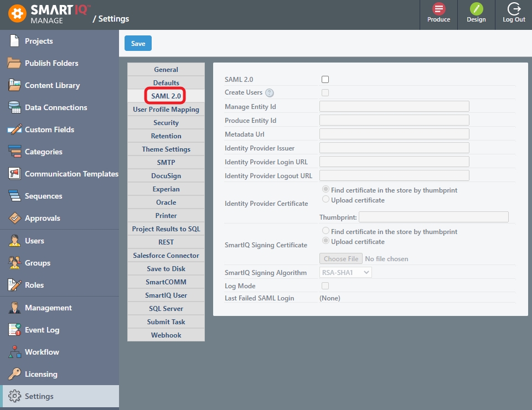Click the Settings gear icon in sidebar
The image size is (532, 410).
[14, 396]
